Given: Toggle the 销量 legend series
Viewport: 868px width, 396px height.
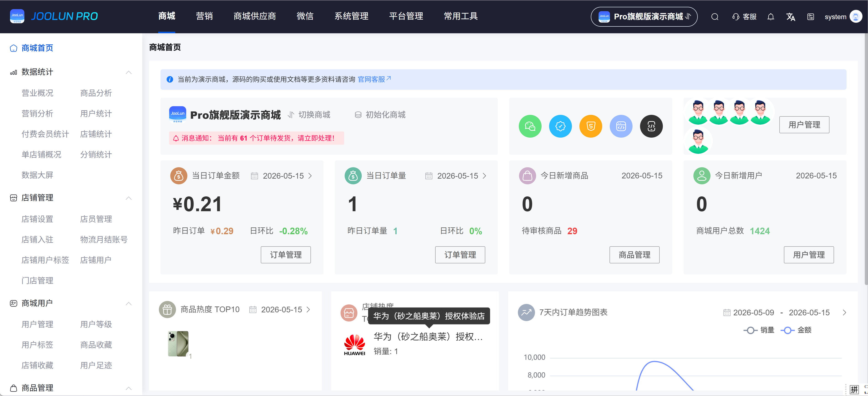Looking at the screenshot, I should tap(759, 330).
